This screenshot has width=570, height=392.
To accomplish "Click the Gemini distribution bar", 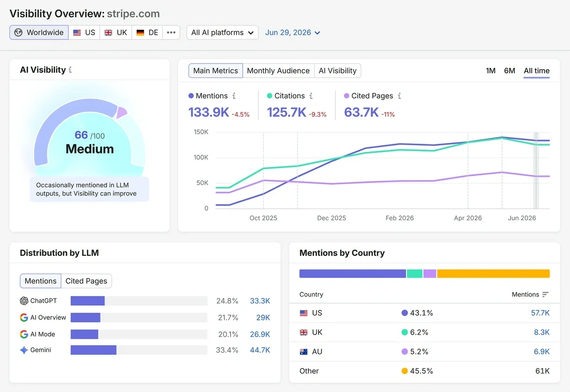I will coord(94,350).
